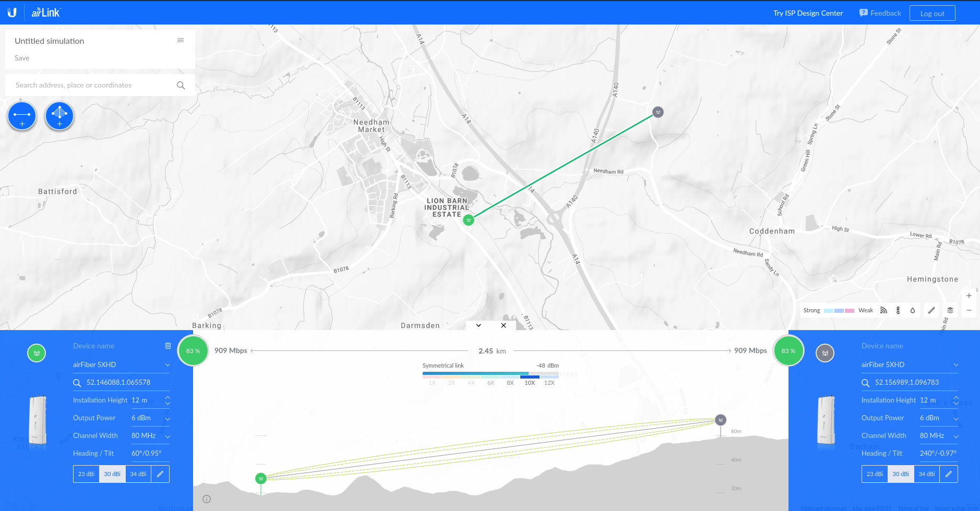Image resolution: width=980 pixels, height=511 pixels.
Task: Adjust the left Installation Height stepper
Action: (168, 400)
